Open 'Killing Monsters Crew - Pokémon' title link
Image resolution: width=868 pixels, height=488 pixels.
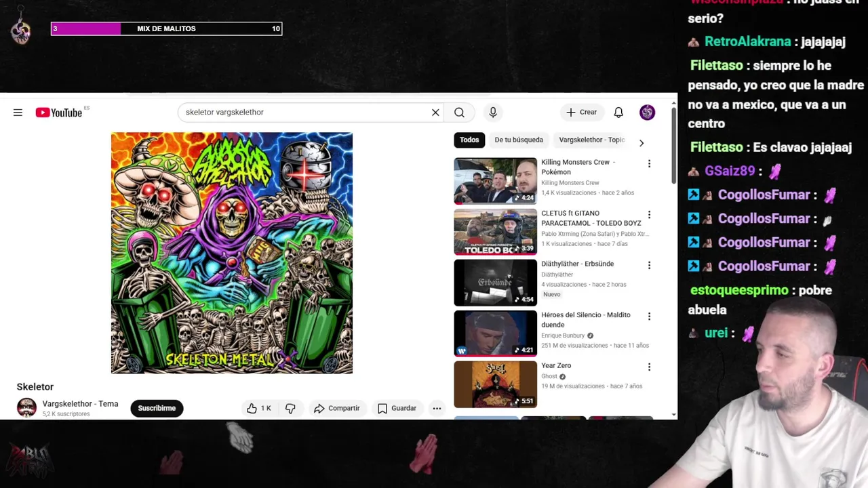[x=578, y=167]
